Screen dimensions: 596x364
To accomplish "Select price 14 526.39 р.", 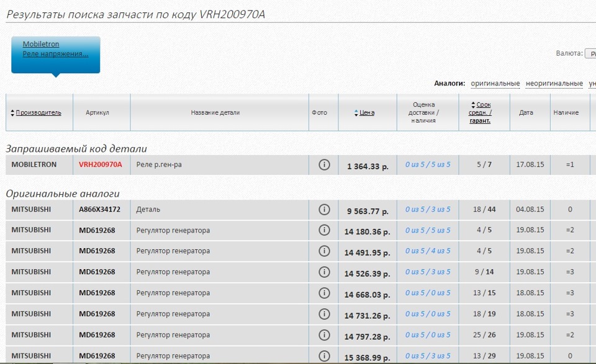I will click(x=367, y=273).
